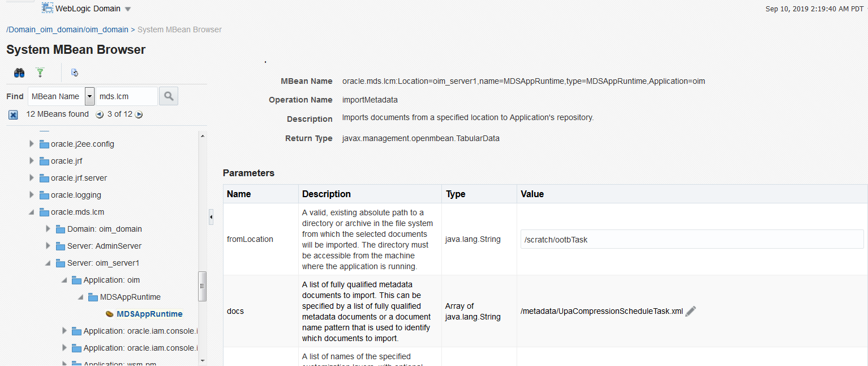This screenshot has height=366, width=868.
Task: Expand the oracle.logging node
Action: point(32,195)
